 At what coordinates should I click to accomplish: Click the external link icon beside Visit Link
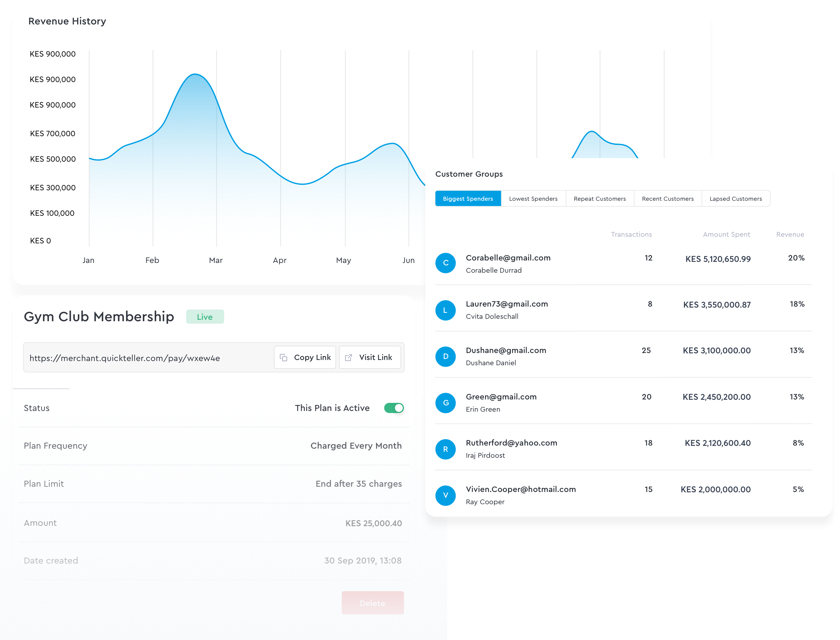click(x=348, y=357)
